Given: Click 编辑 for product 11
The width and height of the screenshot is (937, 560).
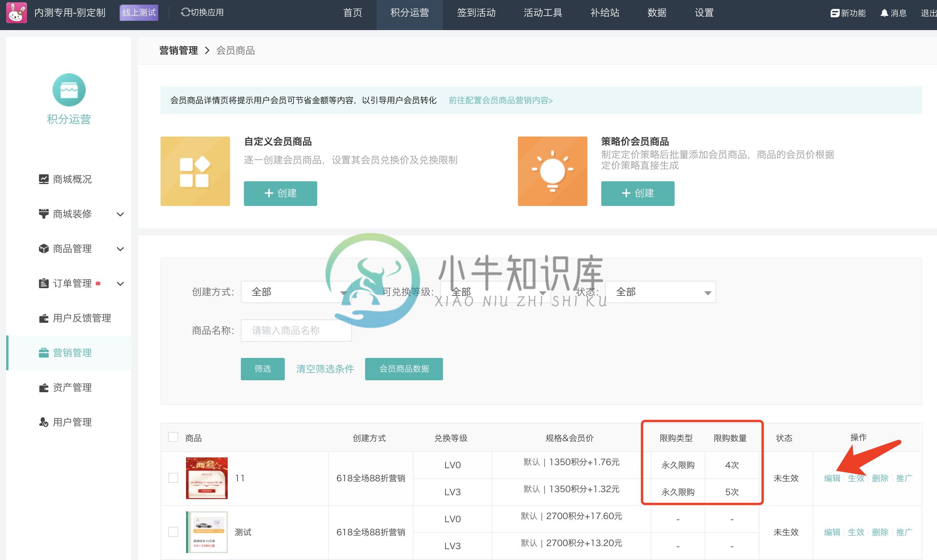Looking at the screenshot, I should (832, 478).
